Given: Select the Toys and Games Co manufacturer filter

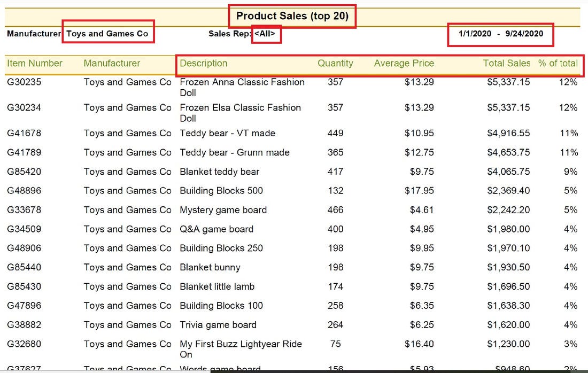Looking at the screenshot, I should 107,34.
